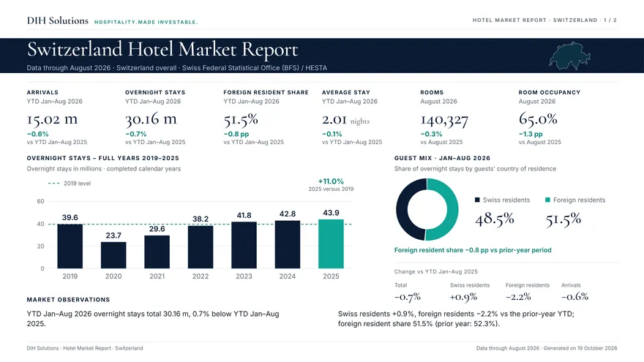Click the 23.7 bar value label

[x=113, y=235]
